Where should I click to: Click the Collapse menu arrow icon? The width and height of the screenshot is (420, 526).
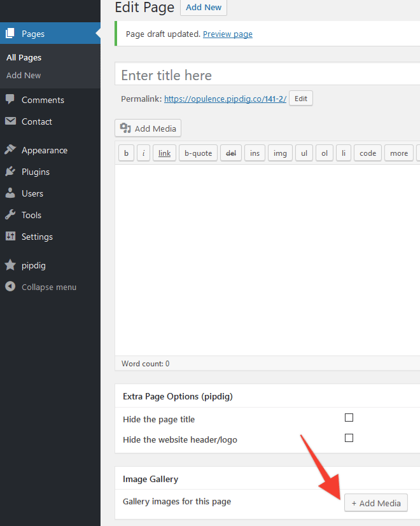[x=10, y=286]
